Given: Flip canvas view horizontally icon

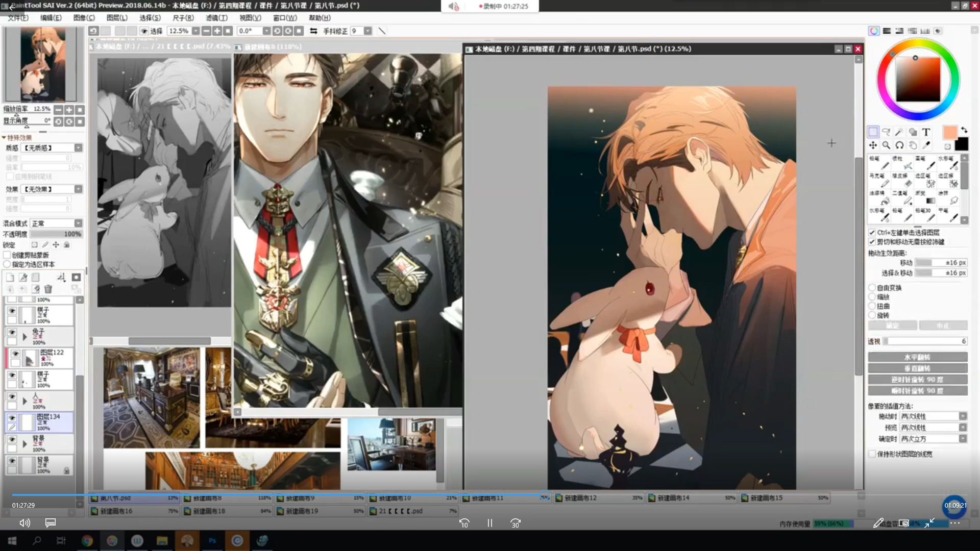Looking at the screenshot, I should 313,31.
